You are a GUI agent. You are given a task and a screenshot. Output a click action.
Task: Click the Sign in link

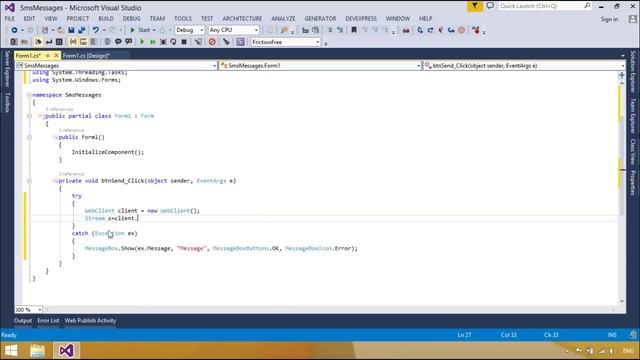click(609, 19)
